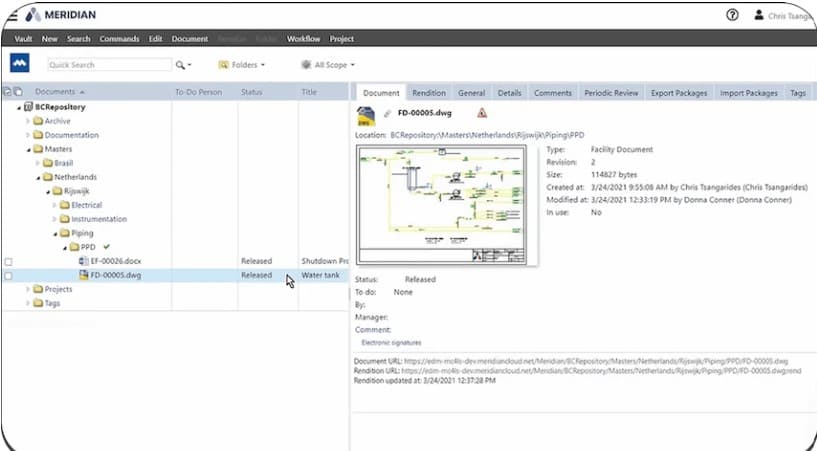Image resolution: width=817 pixels, height=451 pixels.
Task: Switch to the Rendition tab
Action: 429,93
